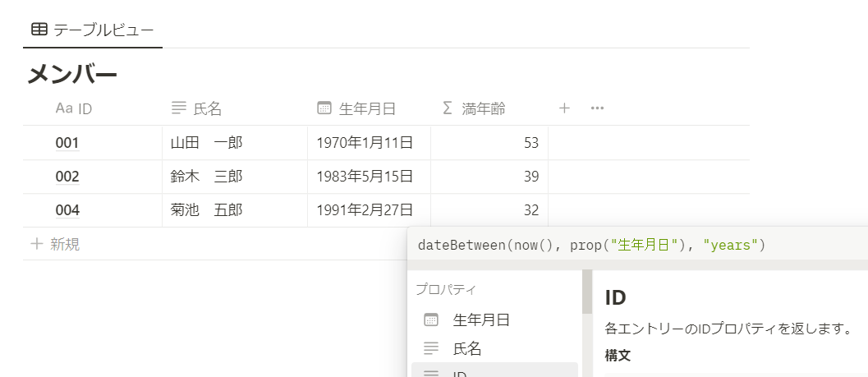Select the name cell 菊池 五郎
The image size is (868, 377).
235,210
